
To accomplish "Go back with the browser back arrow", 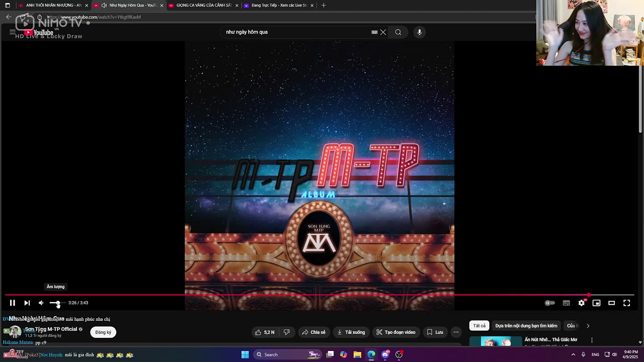I will tap(9, 17).
